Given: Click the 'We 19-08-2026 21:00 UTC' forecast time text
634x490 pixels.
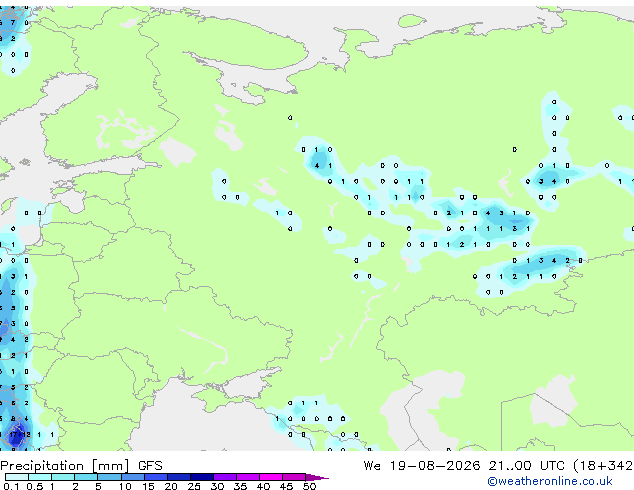Looking at the screenshot, I should [464, 466].
